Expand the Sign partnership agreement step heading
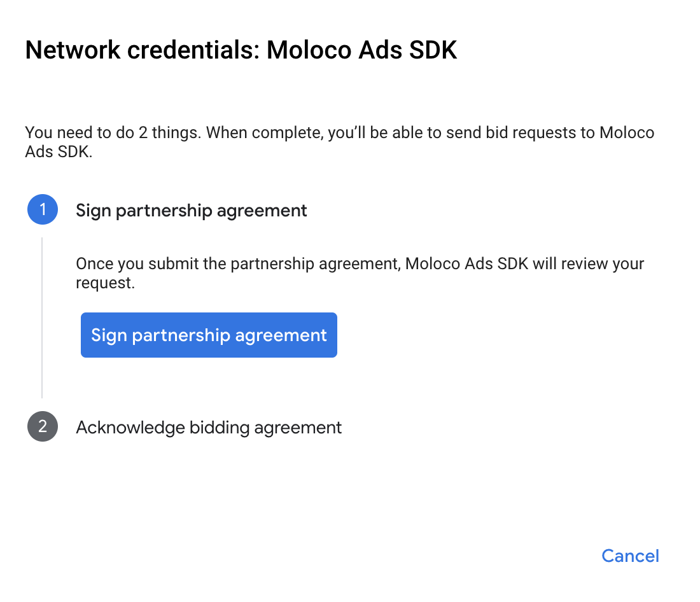Image resolution: width=700 pixels, height=602 pixels. (x=191, y=210)
